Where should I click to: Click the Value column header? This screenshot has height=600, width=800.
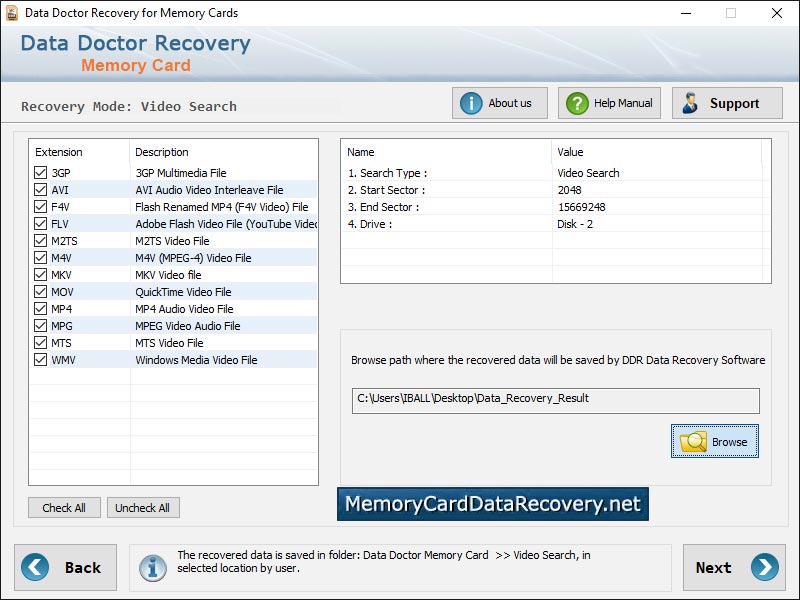[x=570, y=152]
